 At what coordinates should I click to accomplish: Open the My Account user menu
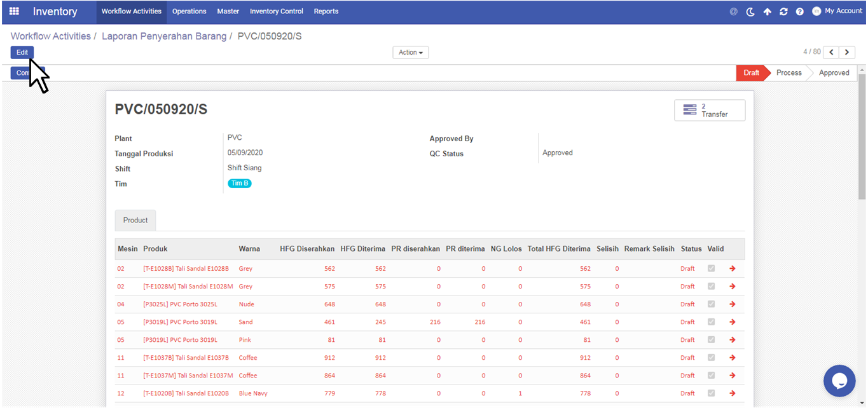(837, 11)
